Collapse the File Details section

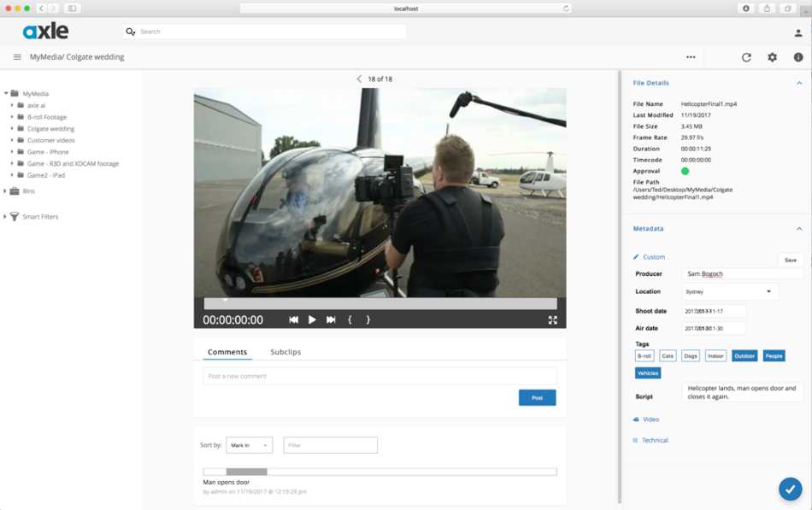[799, 83]
